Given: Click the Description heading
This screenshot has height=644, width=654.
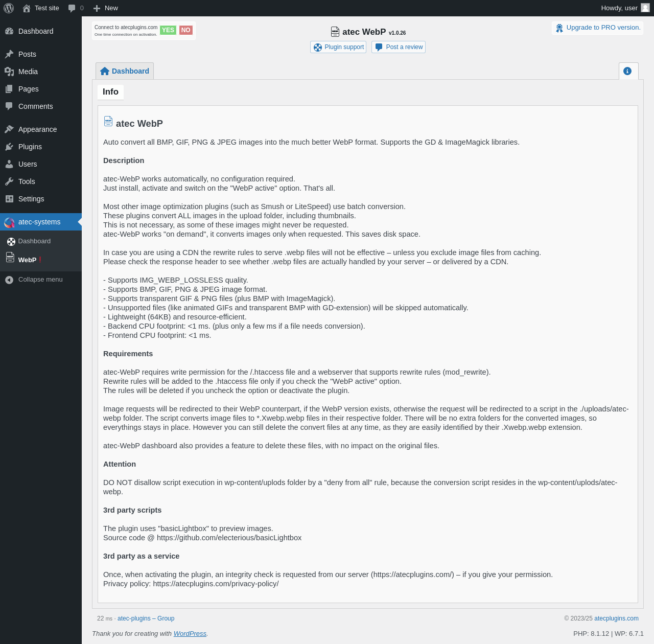Looking at the screenshot, I should click(x=124, y=160).
